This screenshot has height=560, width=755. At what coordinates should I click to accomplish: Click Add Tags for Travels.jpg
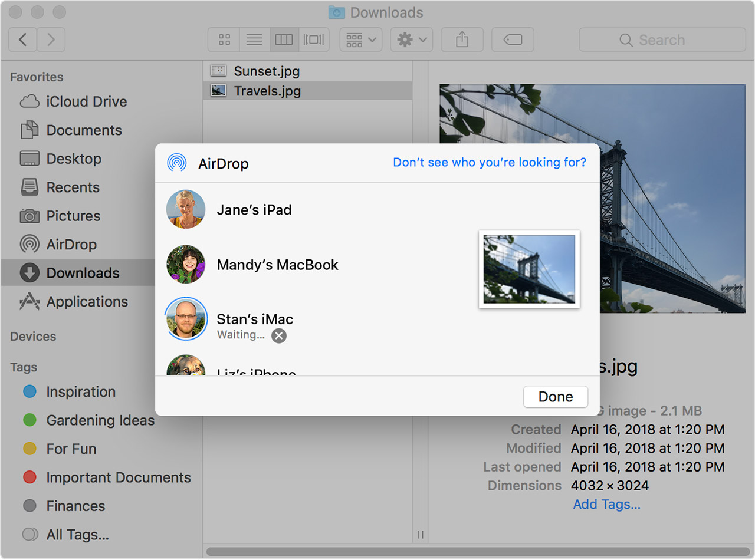(606, 504)
